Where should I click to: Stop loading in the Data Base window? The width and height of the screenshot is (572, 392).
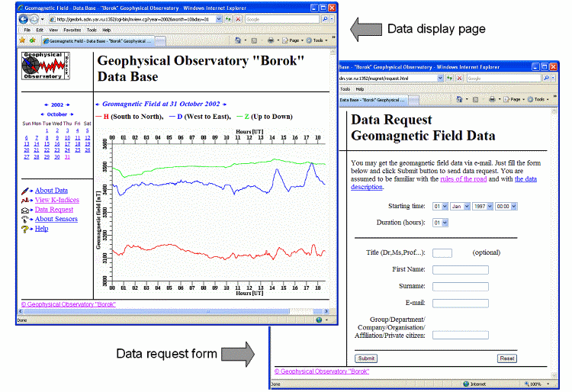[x=238, y=19]
